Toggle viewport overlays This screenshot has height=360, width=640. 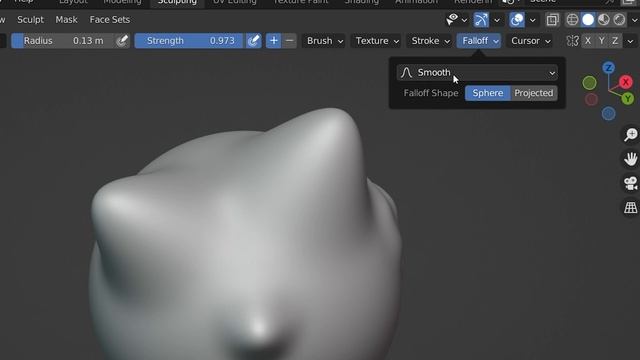click(517, 20)
